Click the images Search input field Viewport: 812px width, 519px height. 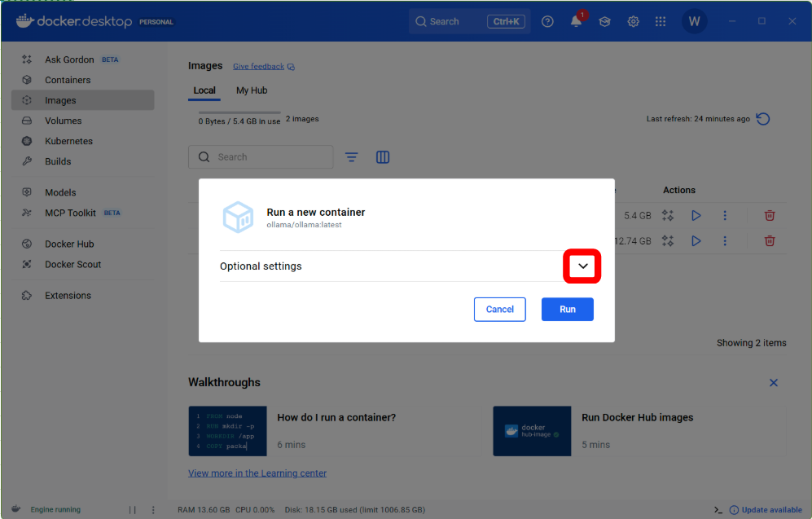(269, 157)
